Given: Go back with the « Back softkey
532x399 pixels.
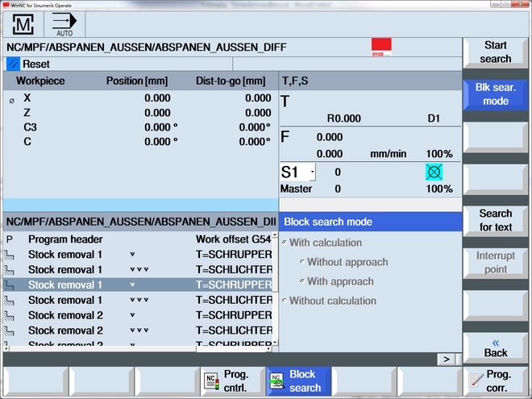Looking at the screenshot, I should click(495, 347).
